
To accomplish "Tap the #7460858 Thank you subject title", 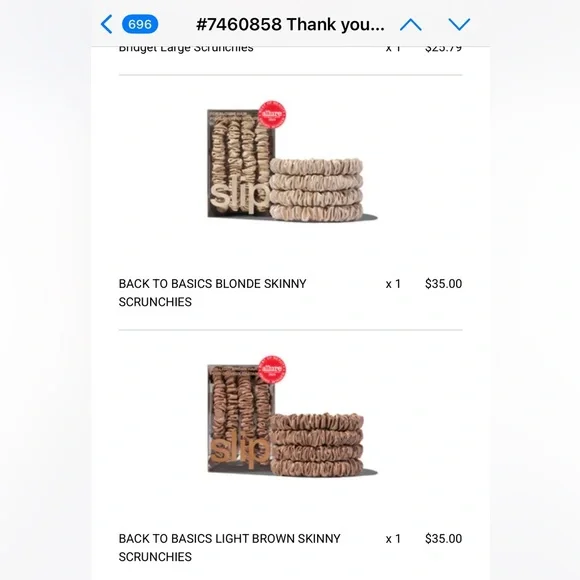I will (x=290, y=25).
